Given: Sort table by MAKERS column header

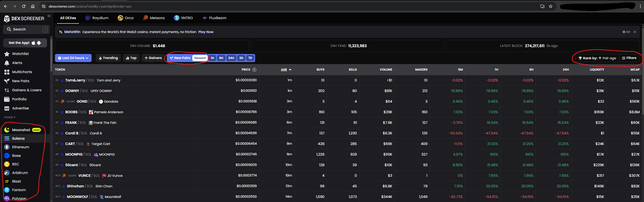Looking at the screenshot, I should [x=421, y=70].
